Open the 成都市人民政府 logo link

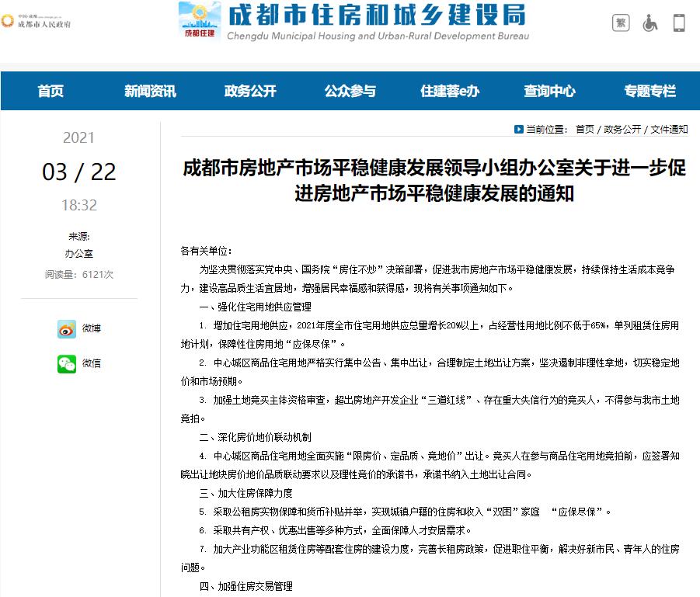36,22
